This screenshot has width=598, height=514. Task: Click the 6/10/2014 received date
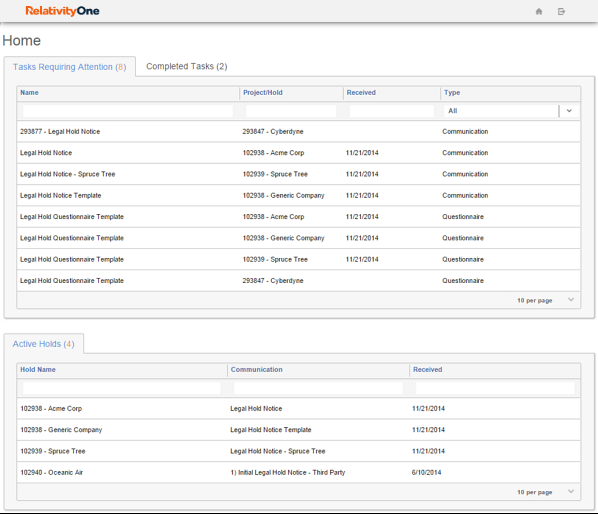point(426,473)
